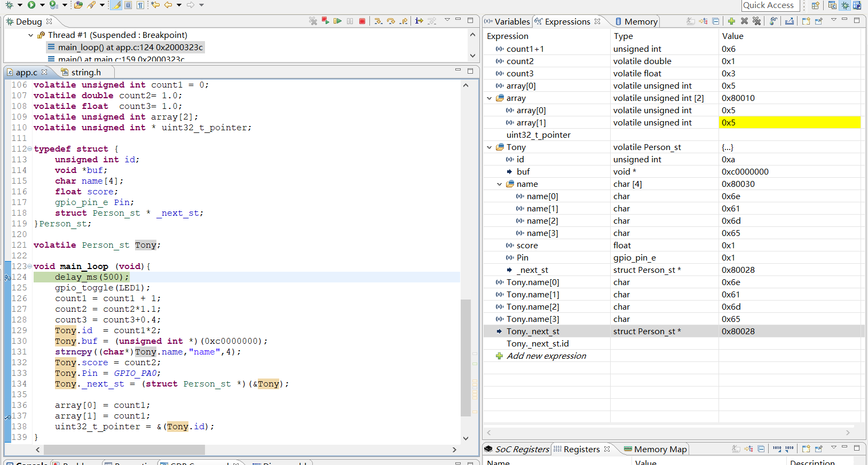Click the Quick Access search field

[x=770, y=5]
